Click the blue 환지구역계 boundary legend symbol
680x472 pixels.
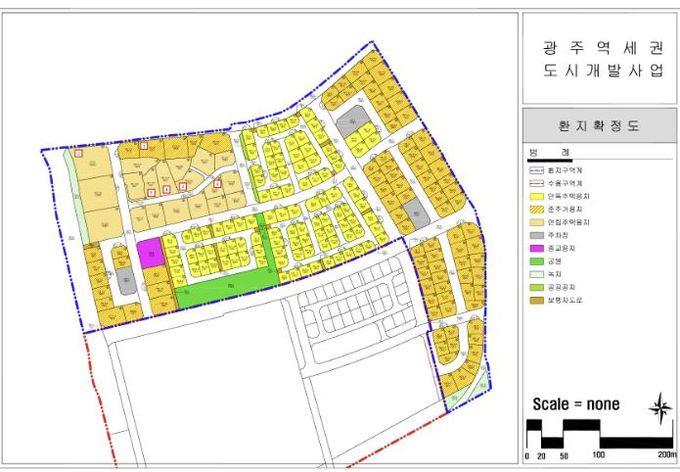coord(536,171)
